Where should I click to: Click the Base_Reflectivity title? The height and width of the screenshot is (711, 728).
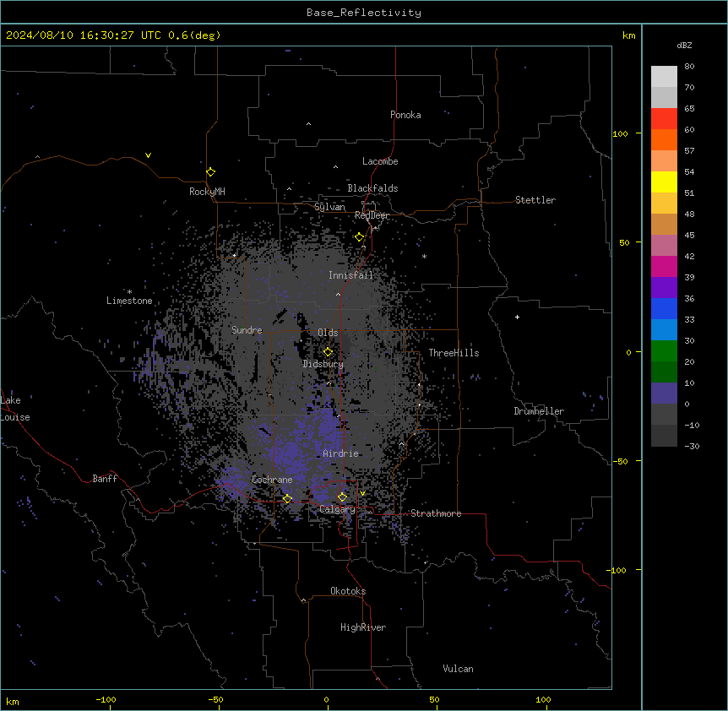click(x=363, y=13)
